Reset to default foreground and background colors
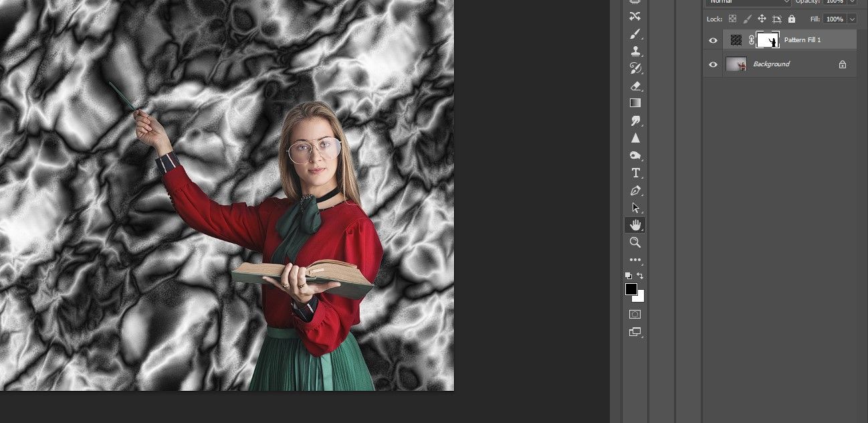Viewport: 868px width, 423px height. coord(628,275)
